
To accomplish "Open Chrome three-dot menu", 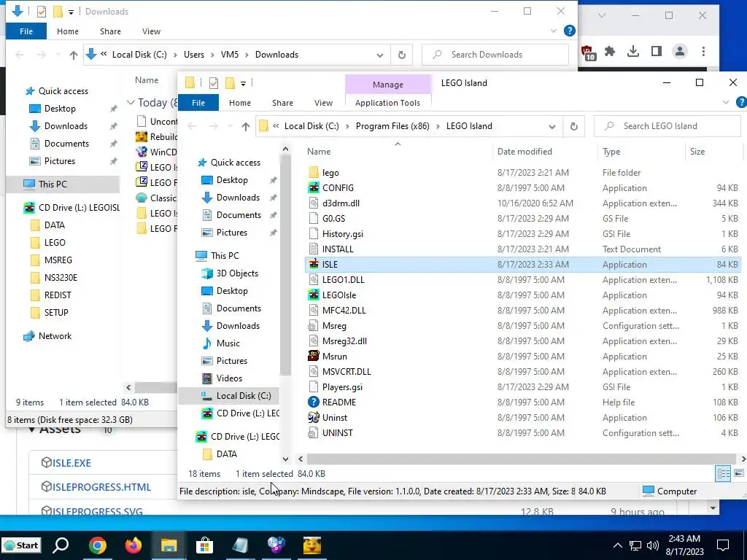I will [x=704, y=52].
